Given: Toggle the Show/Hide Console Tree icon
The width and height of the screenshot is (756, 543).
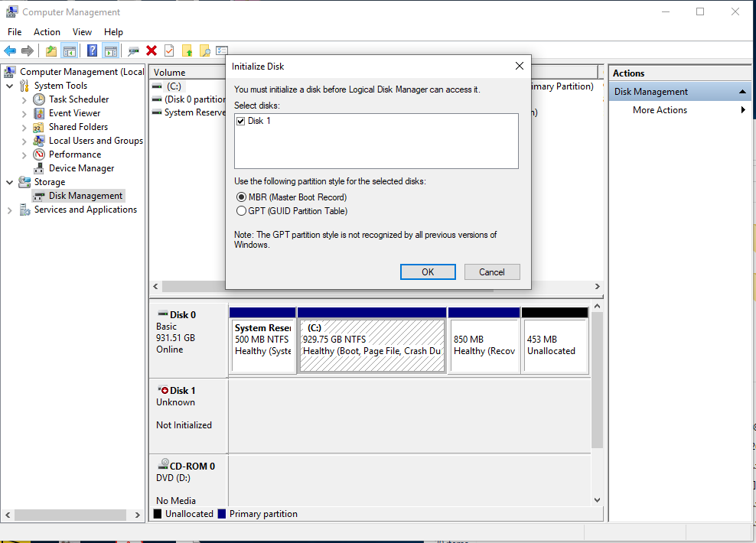Looking at the screenshot, I should click(x=70, y=50).
